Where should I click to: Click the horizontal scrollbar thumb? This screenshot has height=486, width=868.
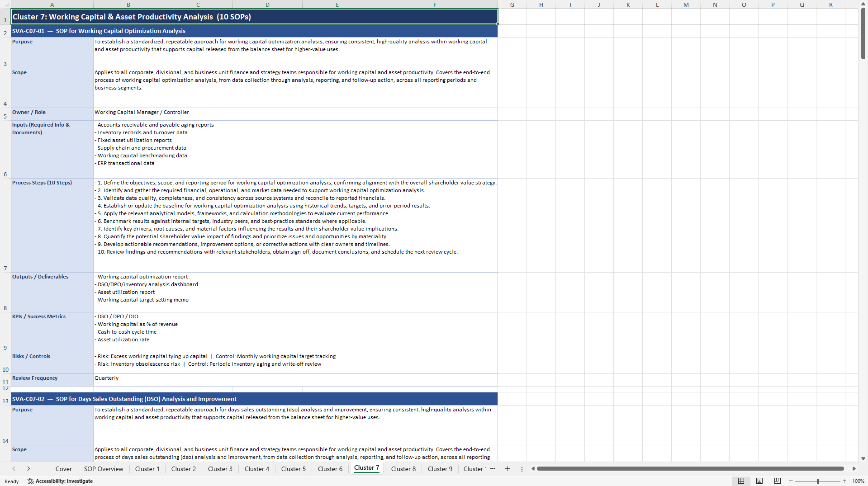point(690,469)
